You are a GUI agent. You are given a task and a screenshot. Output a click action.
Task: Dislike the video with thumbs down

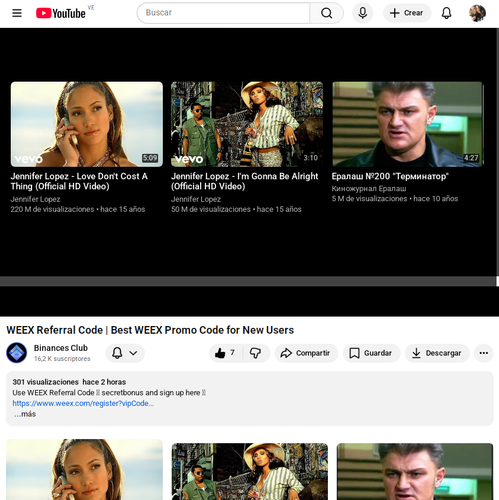coord(256,353)
